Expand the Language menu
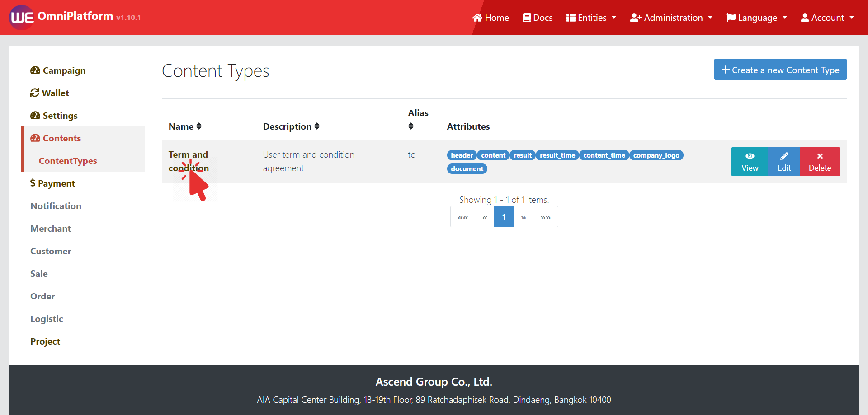This screenshot has height=415, width=868. pyautogui.click(x=757, y=18)
